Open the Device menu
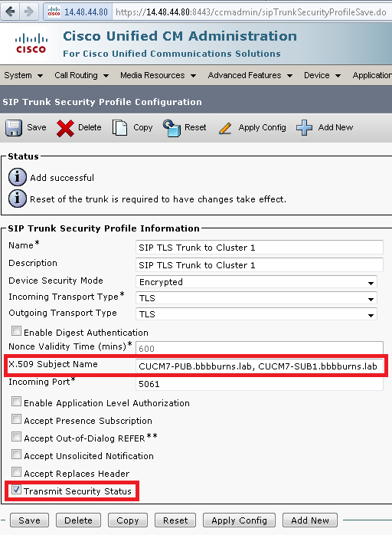This screenshot has height=535, width=392. tap(322, 75)
